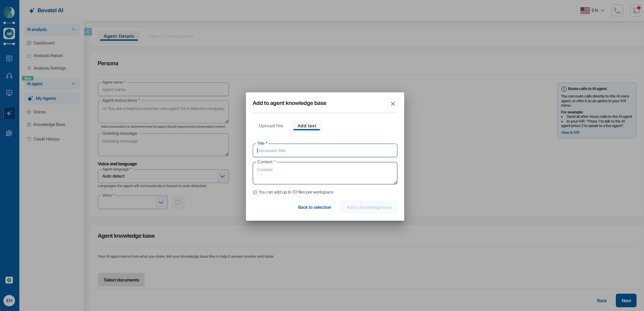Image resolution: width=644 pixels, height=311 pixels.
Task: Click the speedometer icon in left rail
Action: pyautogui.click(x=9, y=58)
